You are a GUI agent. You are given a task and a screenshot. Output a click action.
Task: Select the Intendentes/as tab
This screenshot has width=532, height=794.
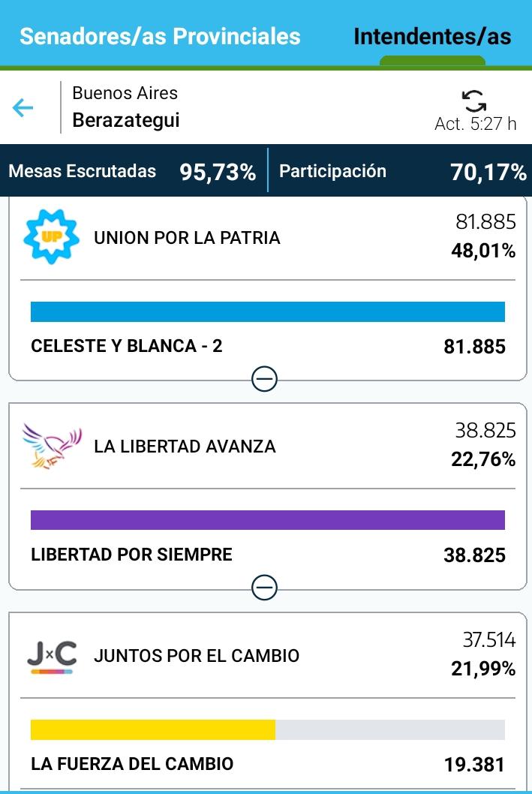[432, 37]
